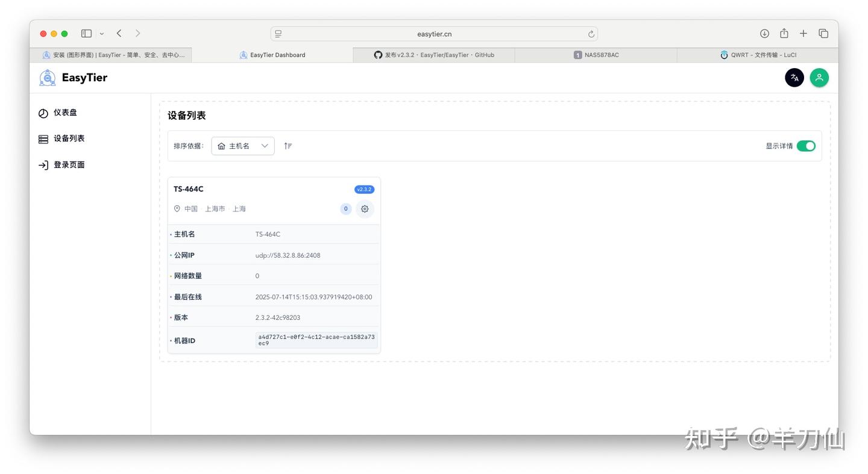Expand the 主机名 sort-by dropdown
This screenshot has height=474, width=868.
coord(243,146)
